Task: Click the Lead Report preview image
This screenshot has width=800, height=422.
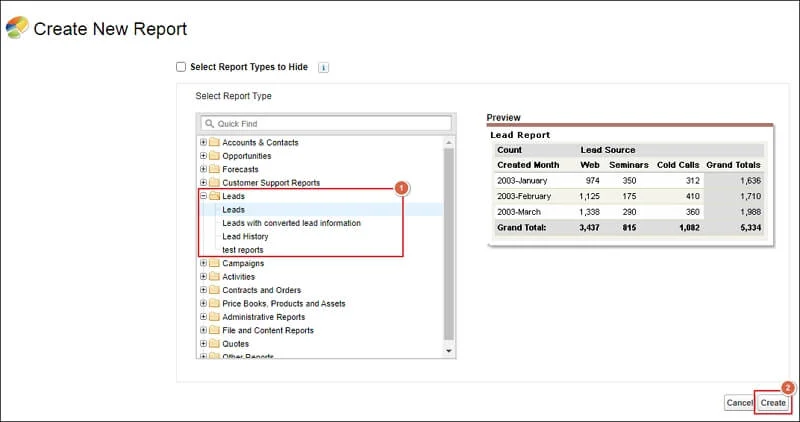Action: [631, 185]
